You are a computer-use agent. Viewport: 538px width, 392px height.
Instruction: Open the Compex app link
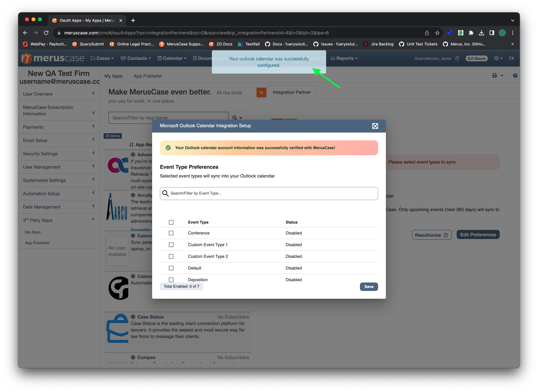(146, 357)
